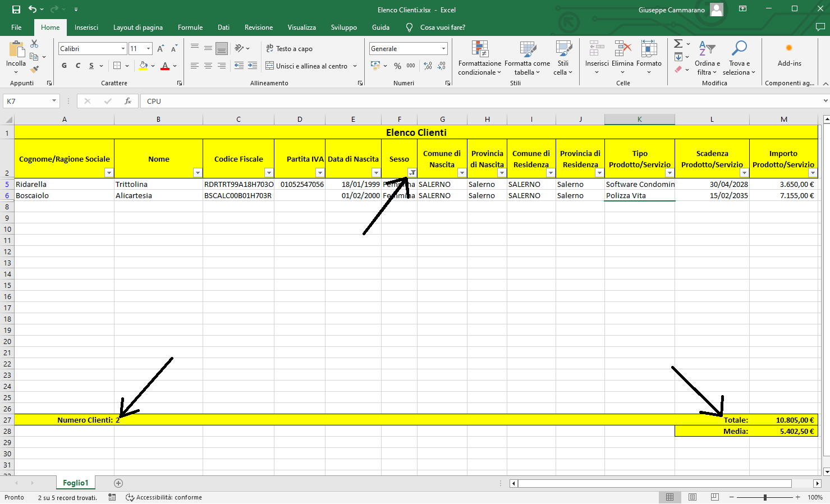
Task: Click the font color red A swatch
Action: pyautogui.click(x=165, y=66)
